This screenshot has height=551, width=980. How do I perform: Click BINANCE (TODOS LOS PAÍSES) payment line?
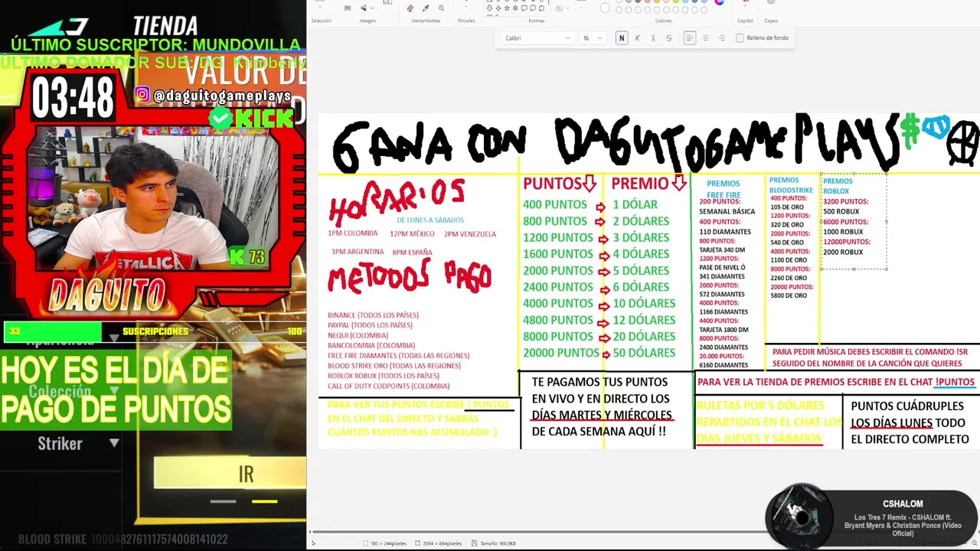tap(373, 315)
